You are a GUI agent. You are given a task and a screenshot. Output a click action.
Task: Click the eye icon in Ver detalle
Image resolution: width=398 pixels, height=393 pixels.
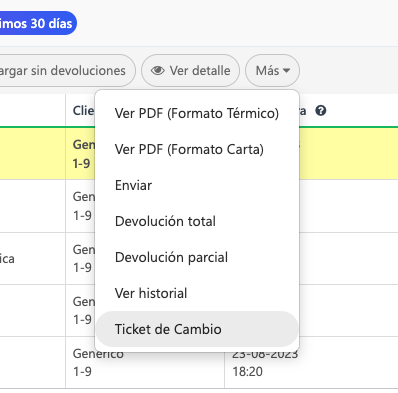coord(158,71)
